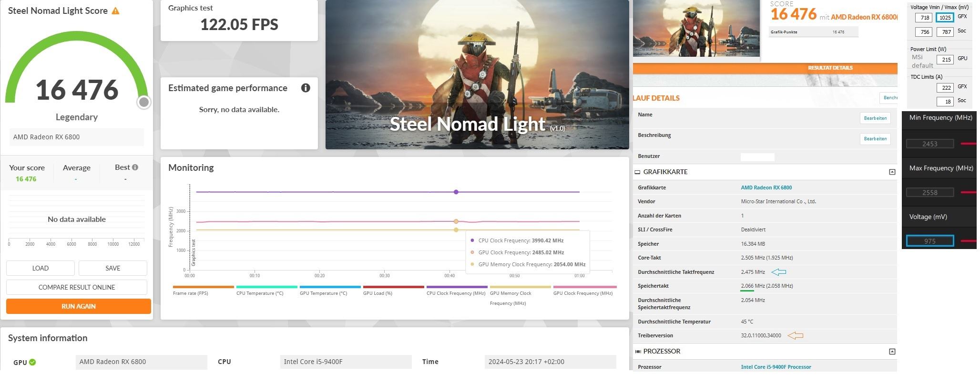Image resolution: width=980 pixels, height=375 pixels.
Task: Open the AMD Radeon RX 6800 Grafikkarte link
Action: (766, 187)
